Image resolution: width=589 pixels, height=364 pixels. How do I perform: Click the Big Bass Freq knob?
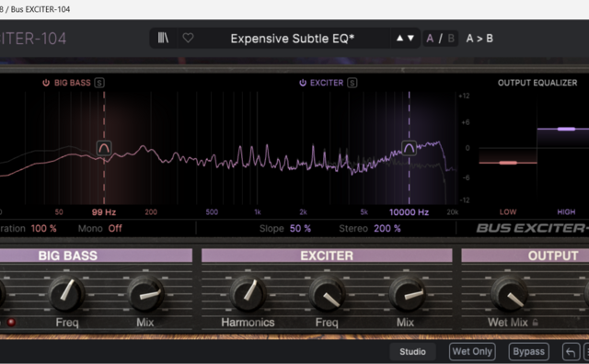click(x=66, y=293)
